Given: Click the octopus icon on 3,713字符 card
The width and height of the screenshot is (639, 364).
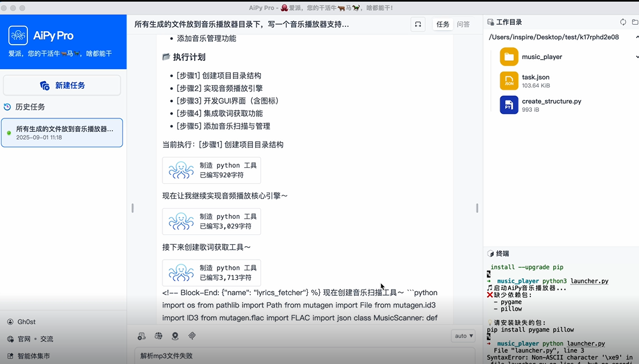Looking at the screenshot, I should coord(181,273).
